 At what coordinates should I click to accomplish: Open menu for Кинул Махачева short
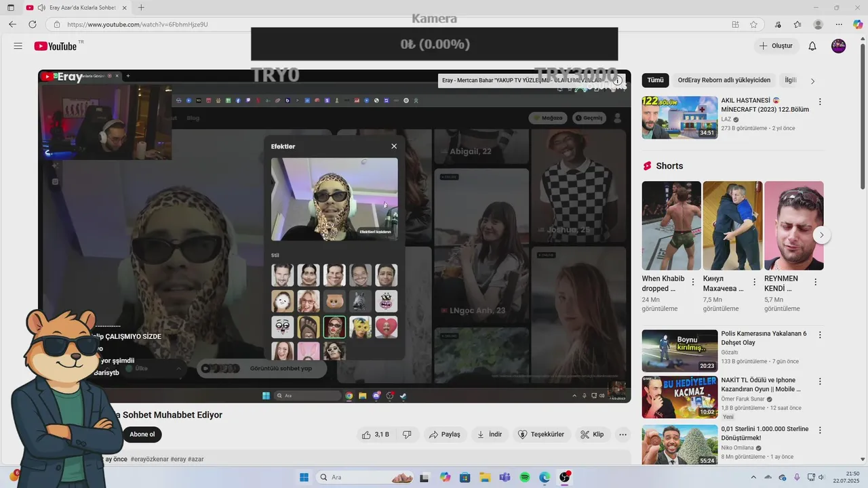[x=754, y=282]
